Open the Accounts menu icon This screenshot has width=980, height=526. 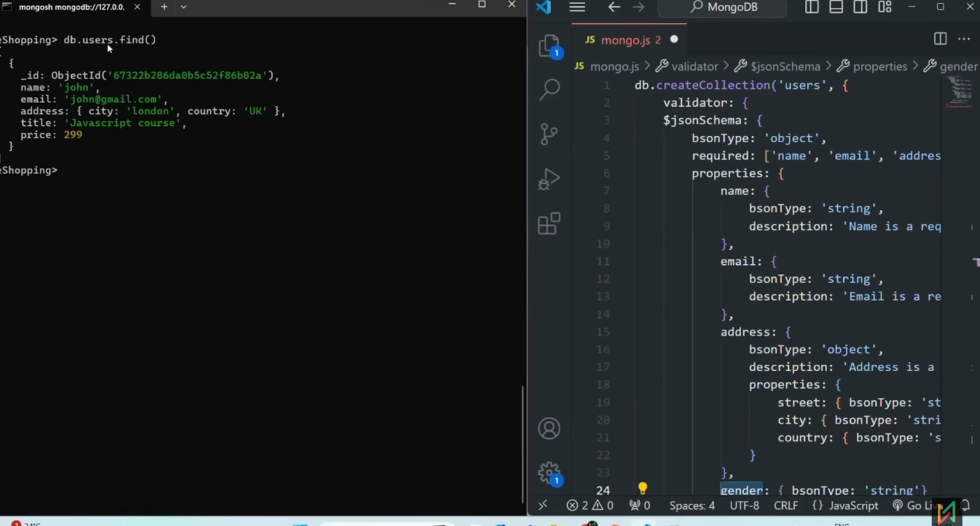[549, 429]
